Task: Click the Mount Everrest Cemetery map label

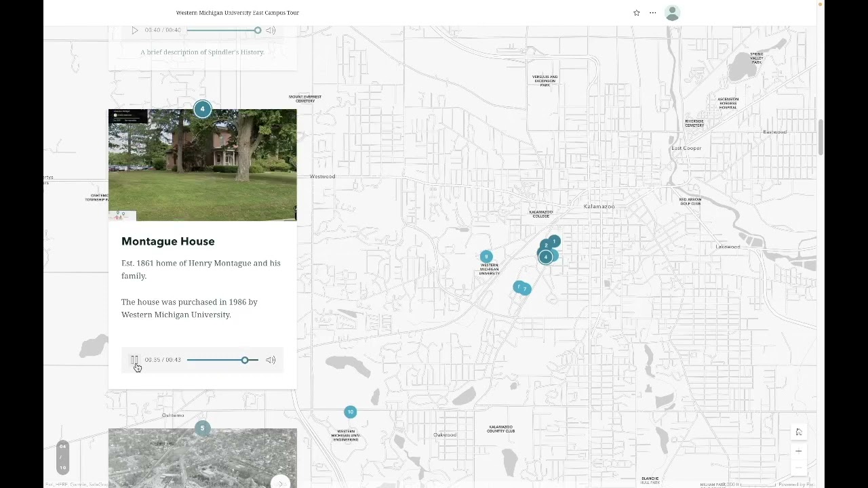Action: click(305, 99)
